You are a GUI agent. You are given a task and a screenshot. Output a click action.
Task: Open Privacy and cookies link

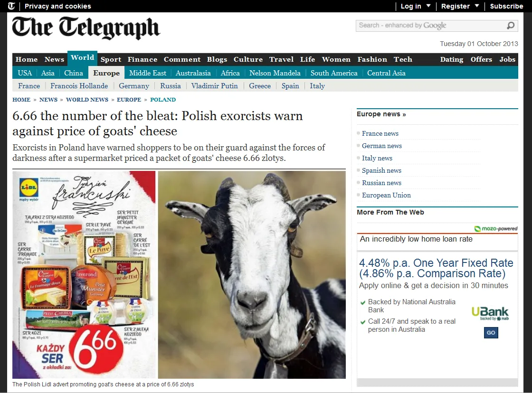57,6
